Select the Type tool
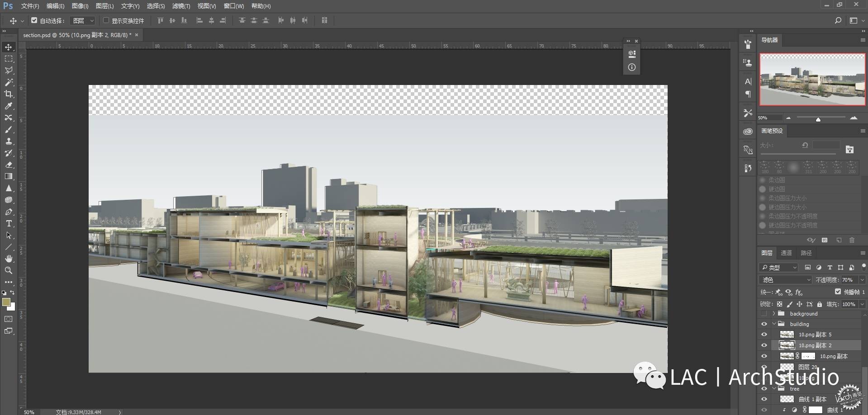Viewport: 868px width, 415px height. 9,223
